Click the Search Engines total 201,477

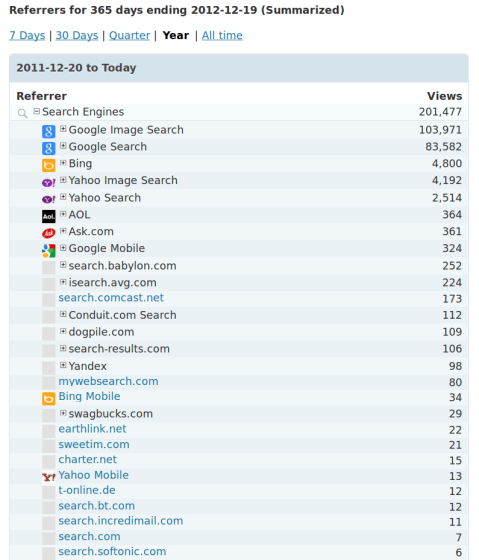(440, 112)
